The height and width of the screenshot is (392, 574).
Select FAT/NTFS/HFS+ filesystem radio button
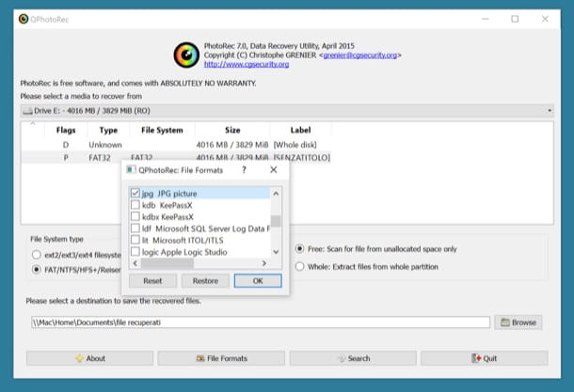click(37, 270)
